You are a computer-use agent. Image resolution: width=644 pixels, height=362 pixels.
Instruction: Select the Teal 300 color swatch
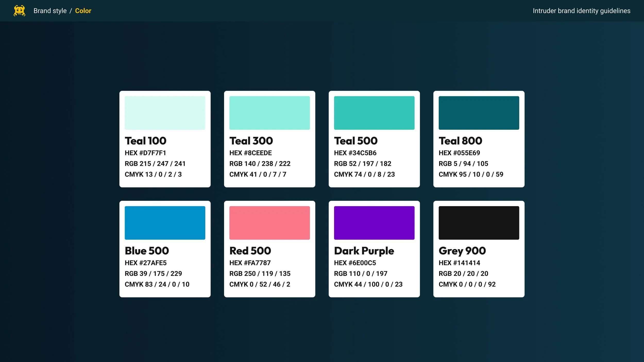click(x=270, y=113)
